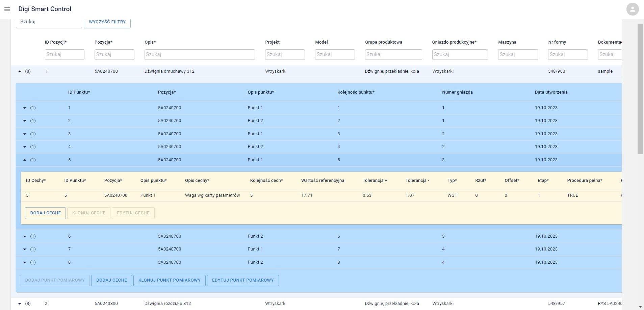
Task: Click the vertical page scrollbar thumb
Action: pyautogui.click(x=640, y=89)
